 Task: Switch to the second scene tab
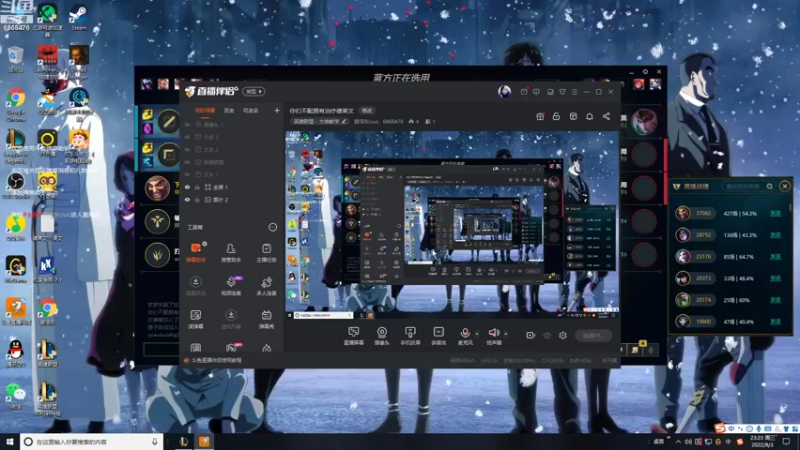(x=229, y=110)
